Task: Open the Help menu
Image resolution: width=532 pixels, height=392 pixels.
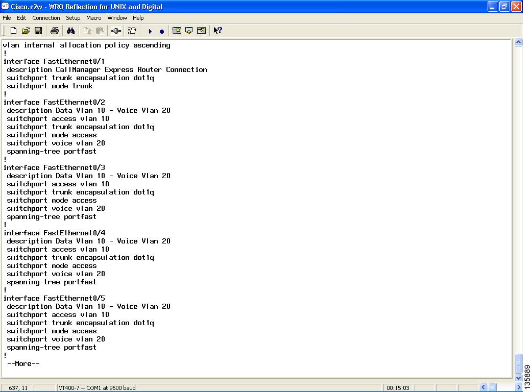Action: coord(138,18)
